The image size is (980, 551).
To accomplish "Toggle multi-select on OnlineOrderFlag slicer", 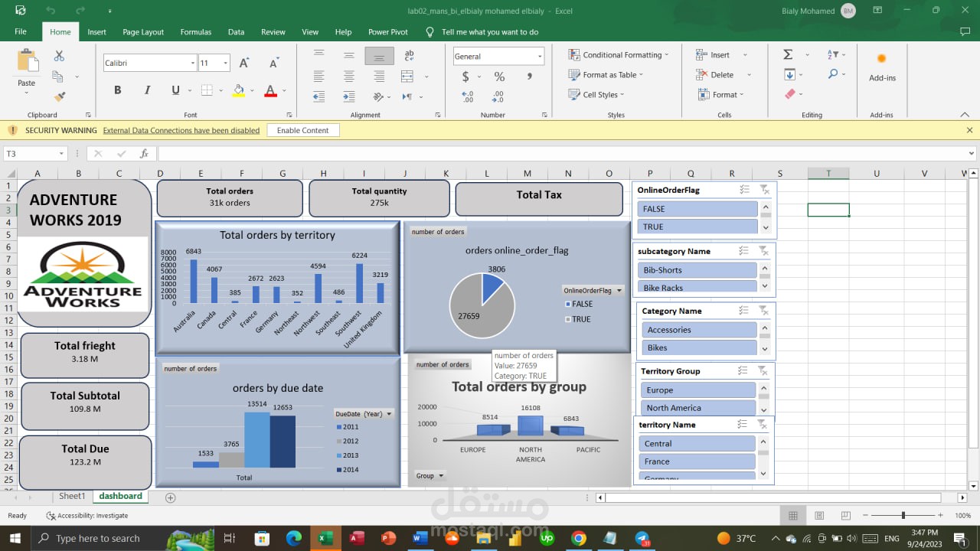I will point(744,190).
